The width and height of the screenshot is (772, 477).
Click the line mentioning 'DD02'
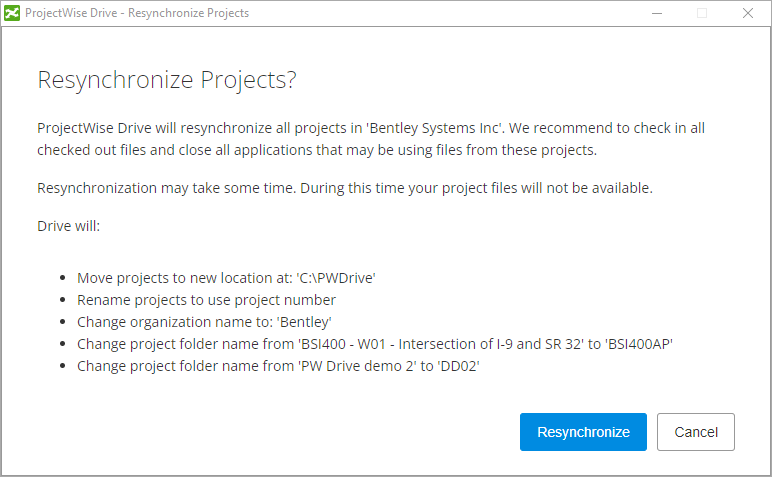pos(278,366)
